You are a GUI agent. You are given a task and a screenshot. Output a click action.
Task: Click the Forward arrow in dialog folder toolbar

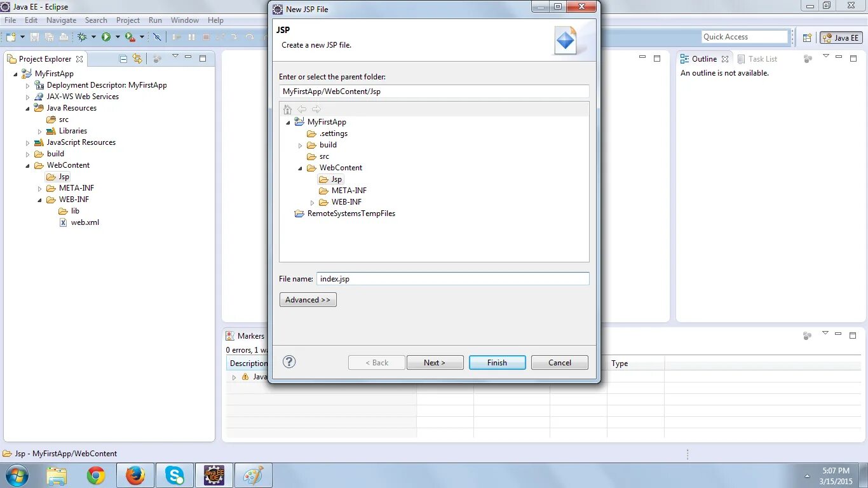[x=316, y=109]
